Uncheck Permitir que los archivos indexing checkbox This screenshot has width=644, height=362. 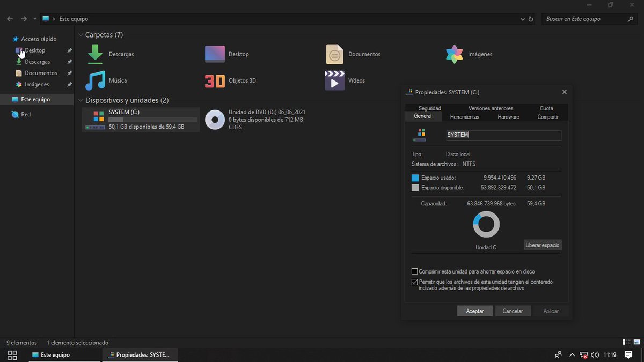coord(414,282)
